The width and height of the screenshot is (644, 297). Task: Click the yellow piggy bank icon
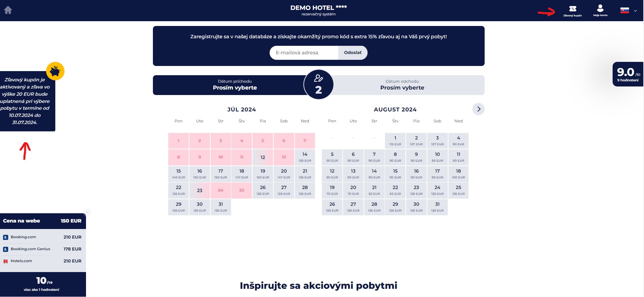click(55, 71)
